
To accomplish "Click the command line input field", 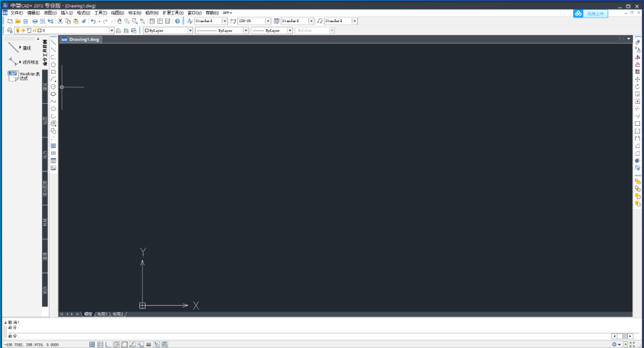I will click(x=312, y=336).
